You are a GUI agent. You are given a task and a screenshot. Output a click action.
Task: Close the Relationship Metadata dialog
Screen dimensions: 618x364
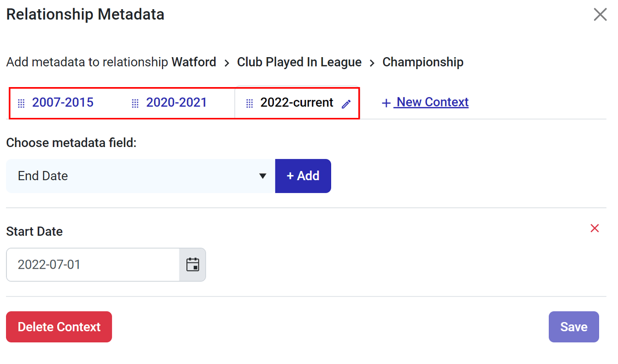tap(600, 14)
